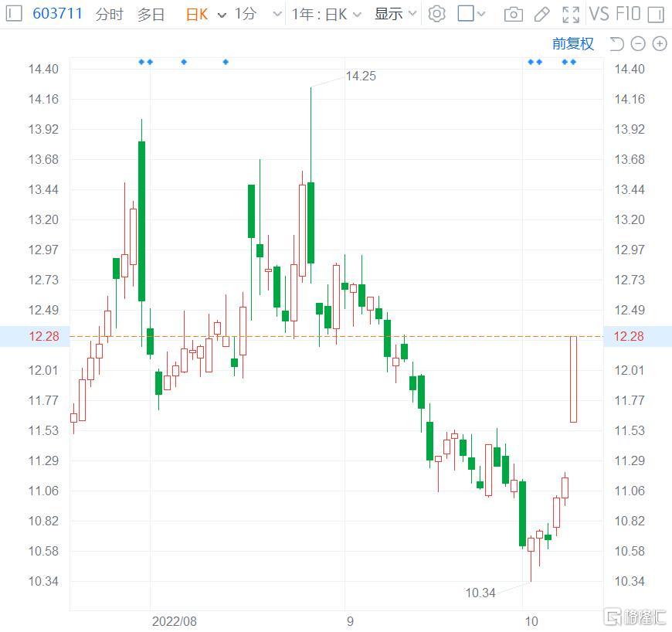Image resolution: width=672 pixels, height=632 pixels.
Task: Click the month 10 axis label
Action: [531, 621]
